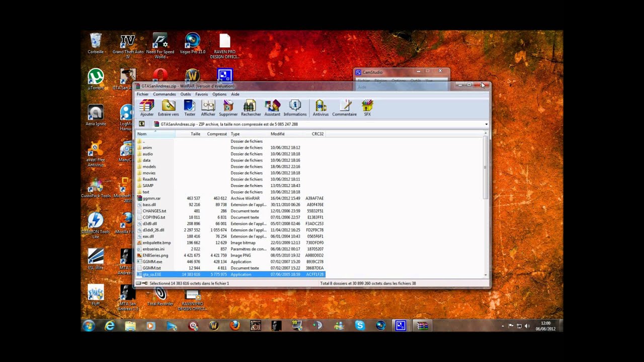The height and width of the screenshot is (362, 644).
Task: Sort by the Taille column header
Action: click(x=188, y=134)
